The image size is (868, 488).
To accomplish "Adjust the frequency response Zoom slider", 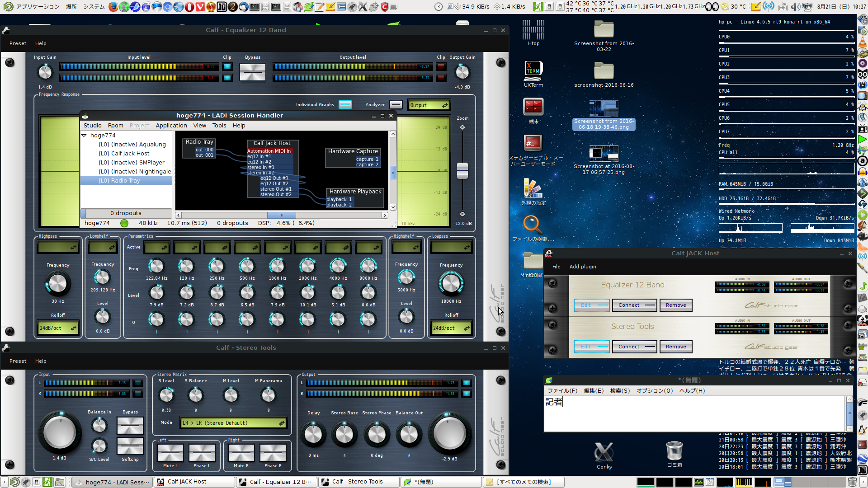I will click(x=462, y=171).
